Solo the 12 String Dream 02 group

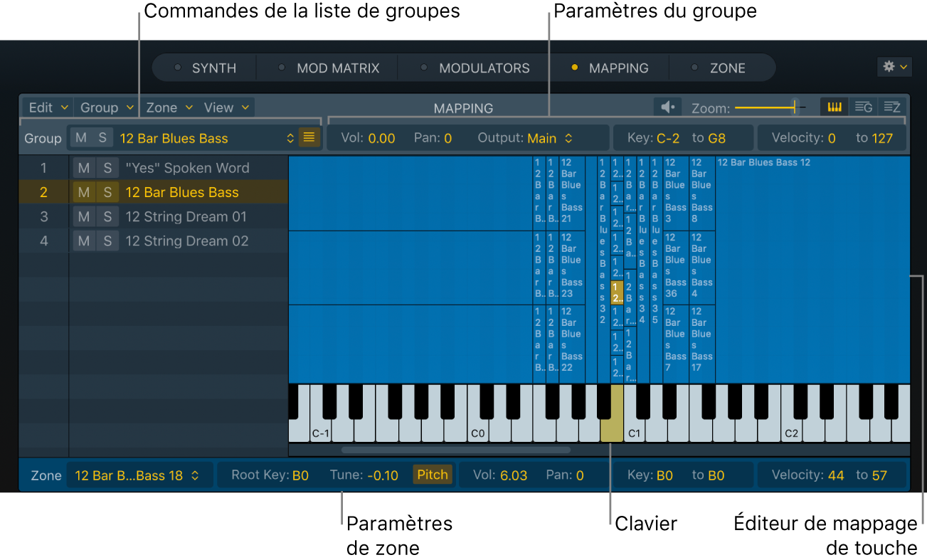(x=107, y=241)
